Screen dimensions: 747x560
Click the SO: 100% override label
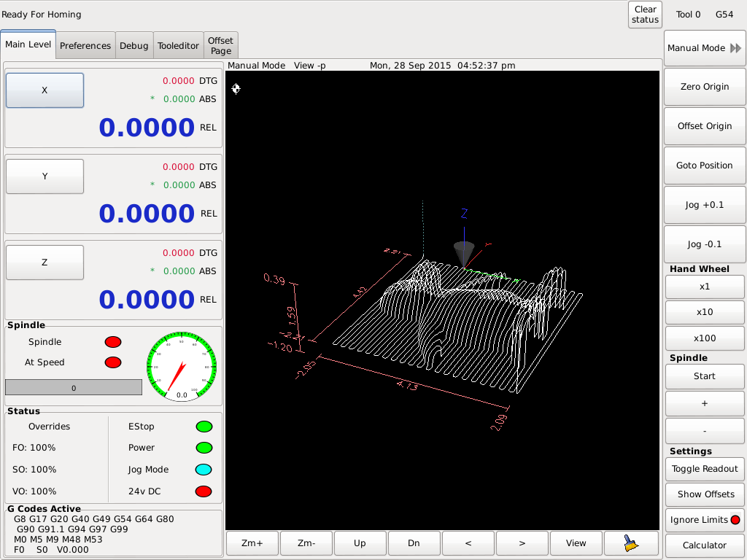click(34, 470)
